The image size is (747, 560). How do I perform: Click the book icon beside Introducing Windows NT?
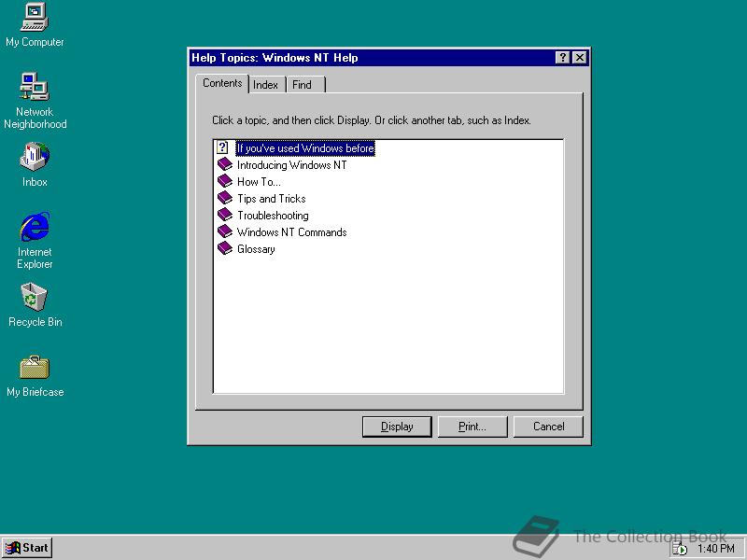coord(224,165)
